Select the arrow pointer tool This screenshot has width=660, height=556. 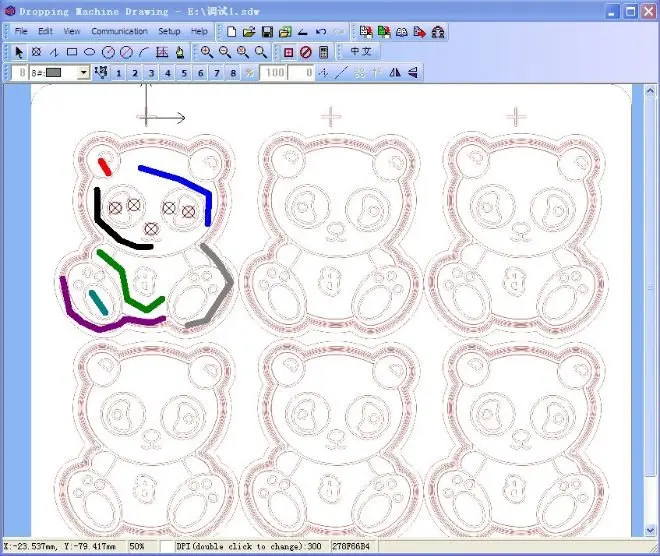click(19, 52)
